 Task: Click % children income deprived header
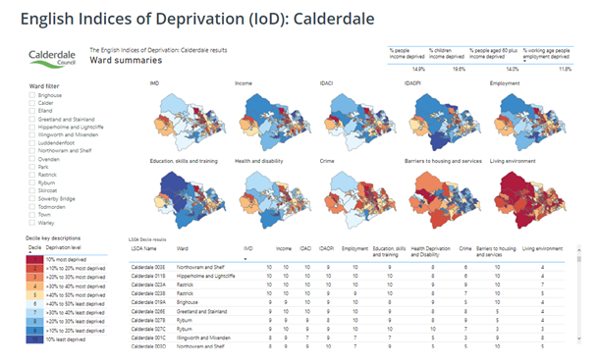click(x=447, y=53)
